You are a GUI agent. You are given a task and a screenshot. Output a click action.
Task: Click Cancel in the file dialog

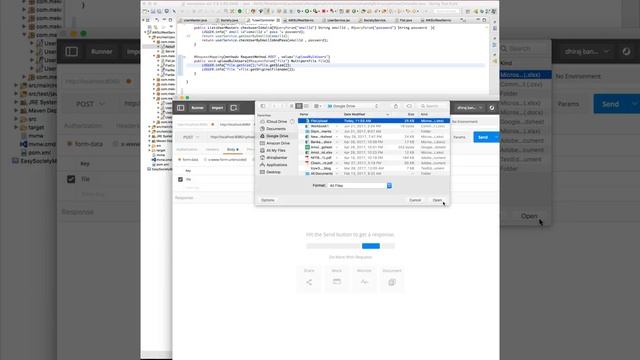pyautogui.click(x=415, y=200)
